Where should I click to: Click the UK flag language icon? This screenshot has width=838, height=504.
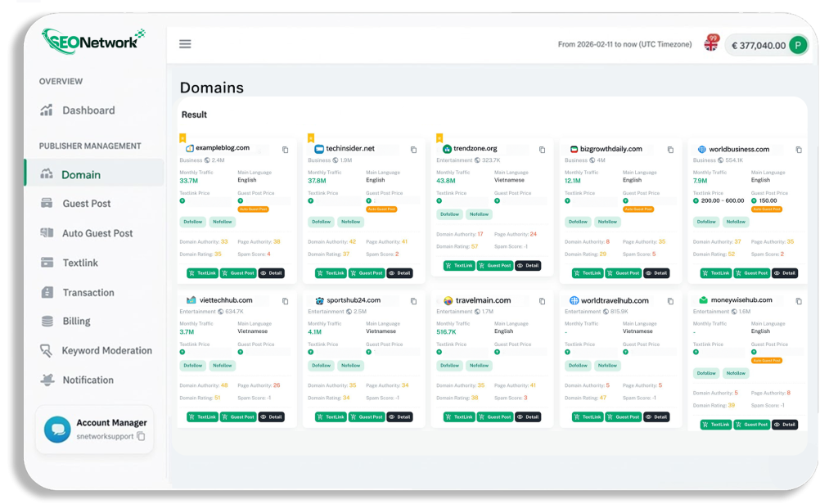[x=710, y=45]
